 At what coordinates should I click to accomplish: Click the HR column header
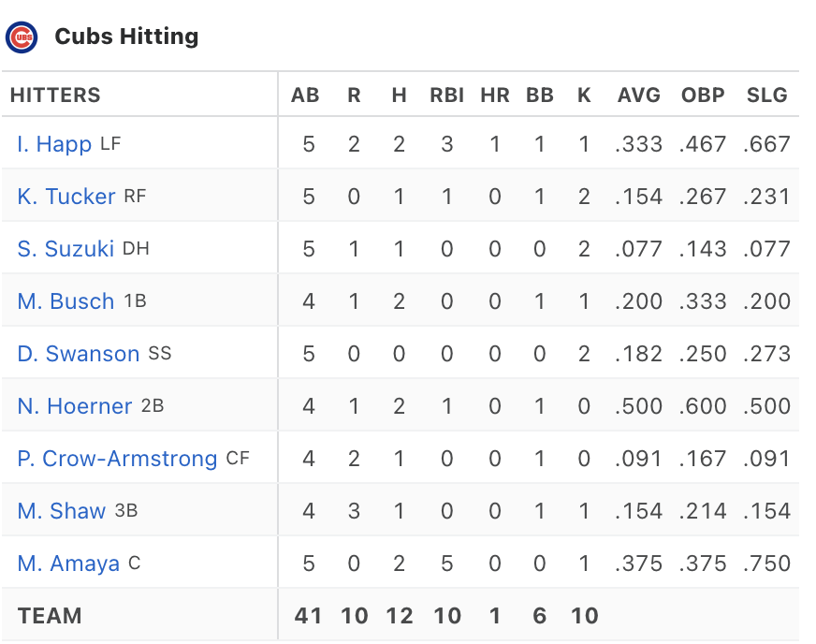click(495, 95)
